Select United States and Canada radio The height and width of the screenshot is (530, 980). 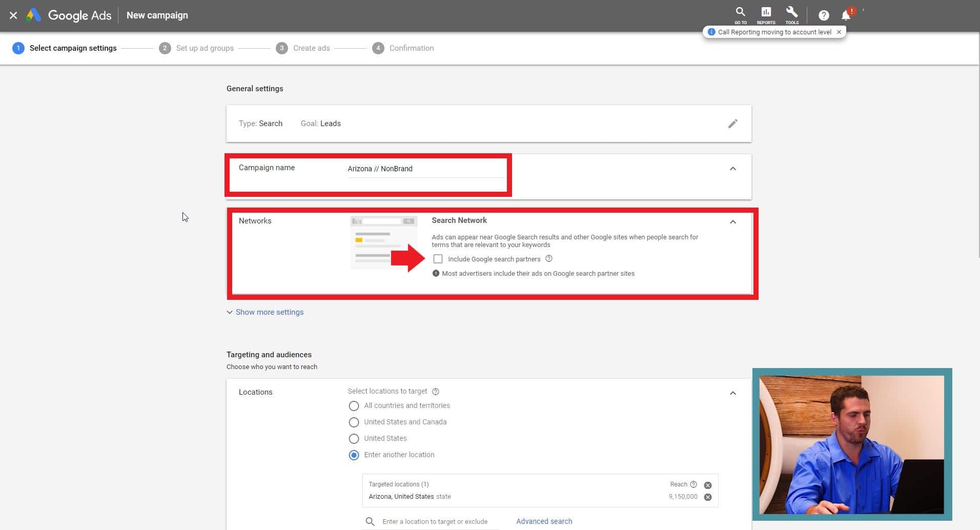pyautogui.click(x=354, y=422)
